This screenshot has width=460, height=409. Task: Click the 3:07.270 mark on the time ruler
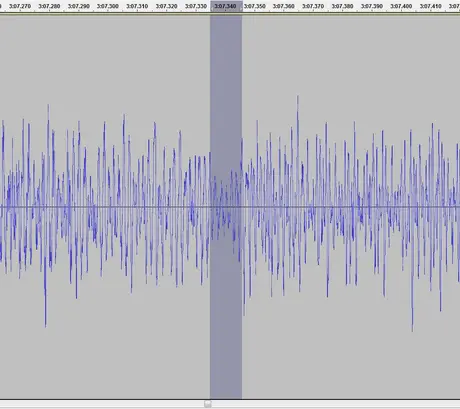[x=20, y=6]
